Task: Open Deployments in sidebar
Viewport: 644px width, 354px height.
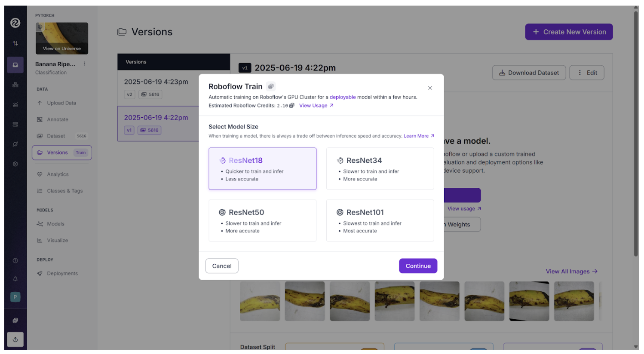Action: [62, 274]
